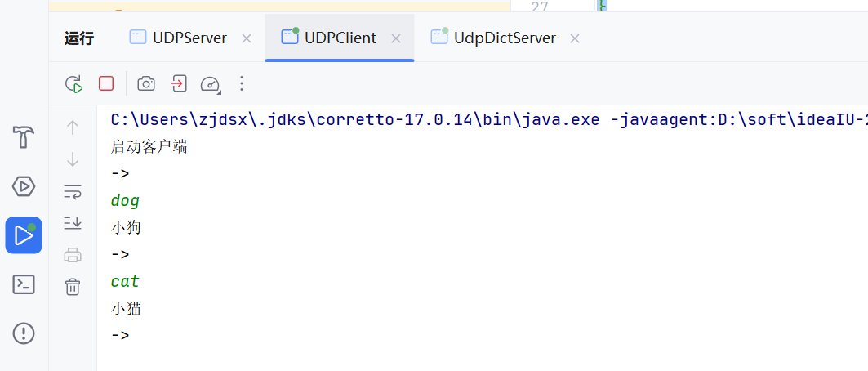The height and width of the screenshot is (371, 868).
Task: Click the last '->' prompt line
Action: click(x=120, y=335)
